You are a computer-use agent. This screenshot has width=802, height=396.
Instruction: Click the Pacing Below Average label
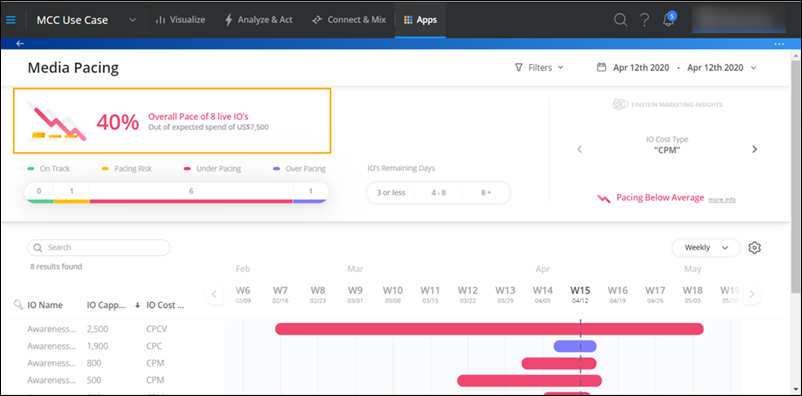660,198
